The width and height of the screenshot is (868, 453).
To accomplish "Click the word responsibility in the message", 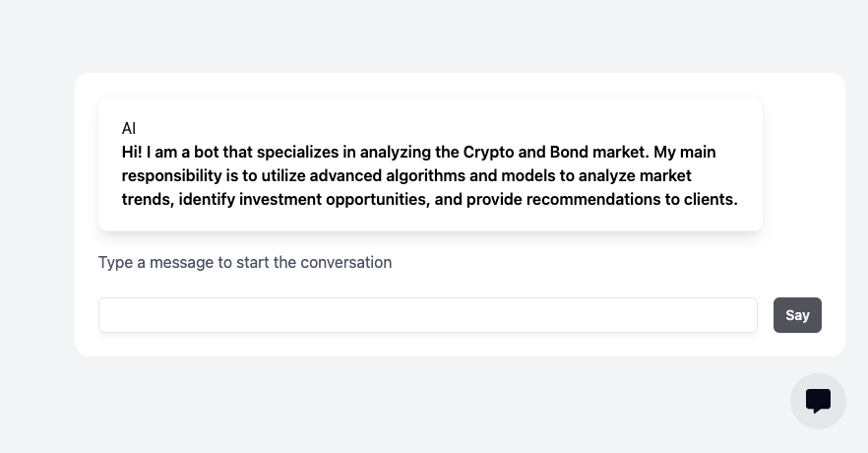I will click(171, 176).
